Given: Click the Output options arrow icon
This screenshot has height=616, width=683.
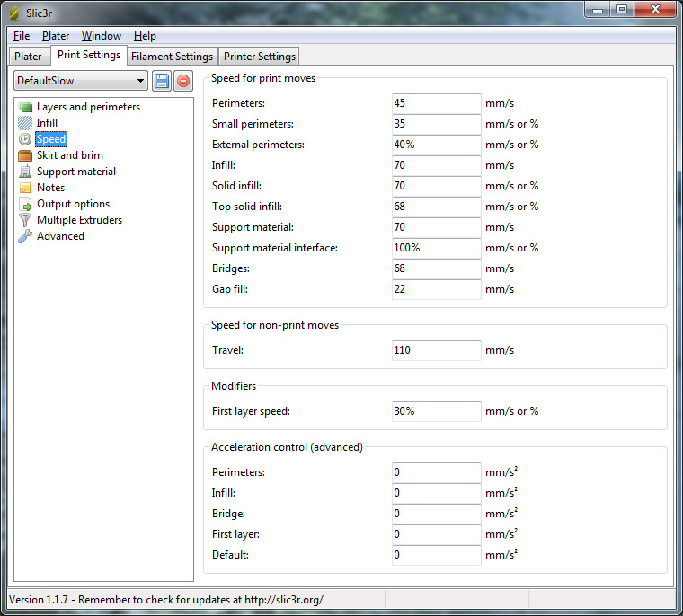Looking at the screenshot, I should (x=25, y=204).
